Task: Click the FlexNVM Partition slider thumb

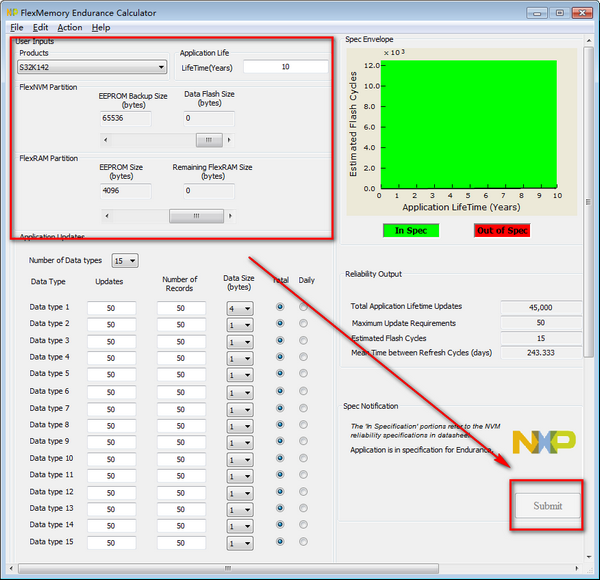Action: coord(209,140)
